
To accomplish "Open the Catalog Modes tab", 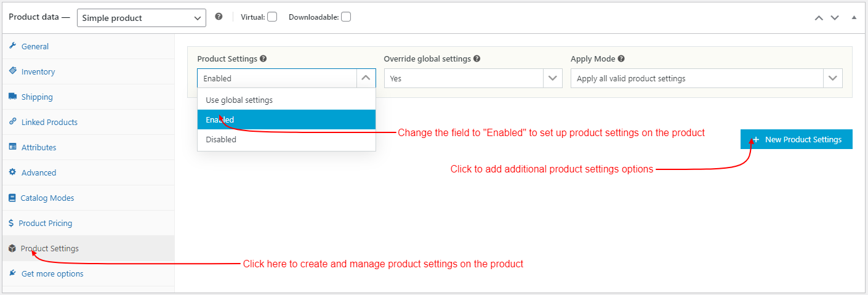I will 87,198.
